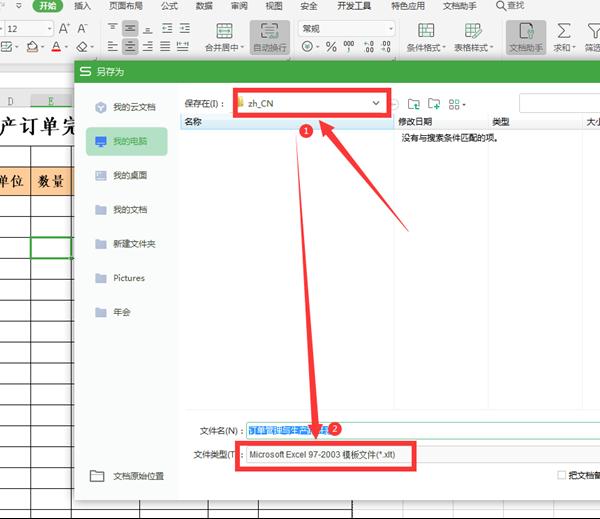Screen dimensions: 600x519
Task: Click the 自动换行 wrap text button
Action: [x=269, y=36]
